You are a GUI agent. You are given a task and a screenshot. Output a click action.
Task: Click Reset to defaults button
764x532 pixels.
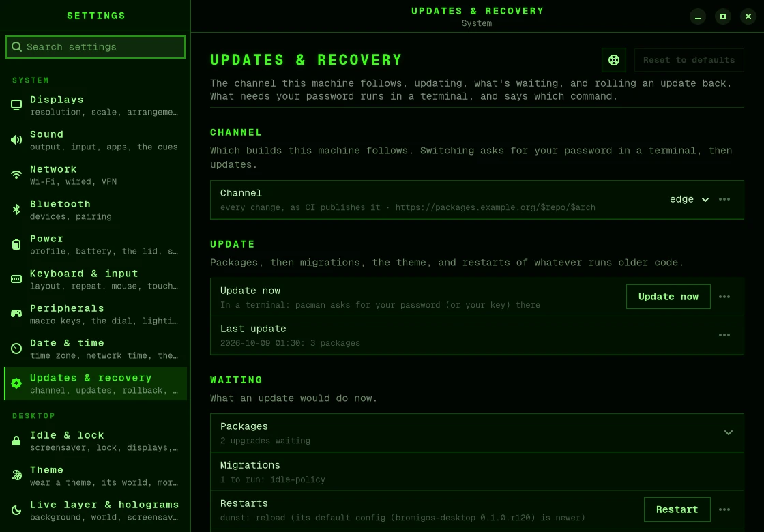click(689, 60)
